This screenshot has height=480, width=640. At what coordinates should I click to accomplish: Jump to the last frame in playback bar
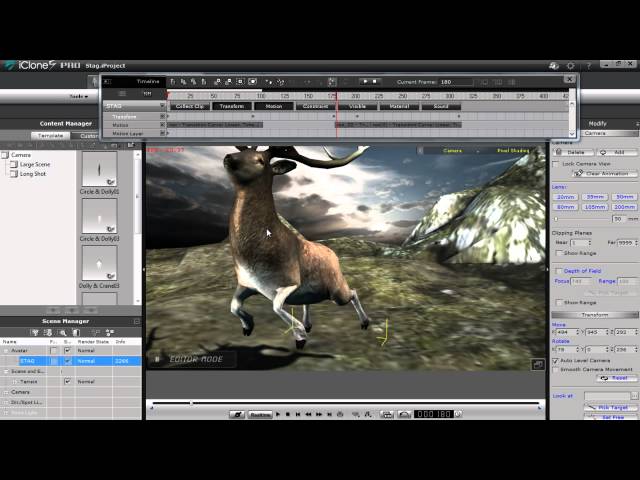(329, 414)
